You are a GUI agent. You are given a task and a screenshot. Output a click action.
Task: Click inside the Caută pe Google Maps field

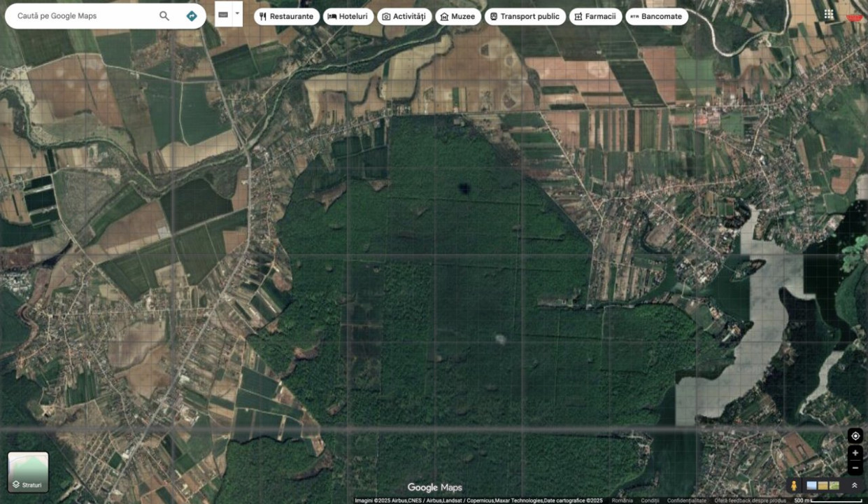click(84, 15)
